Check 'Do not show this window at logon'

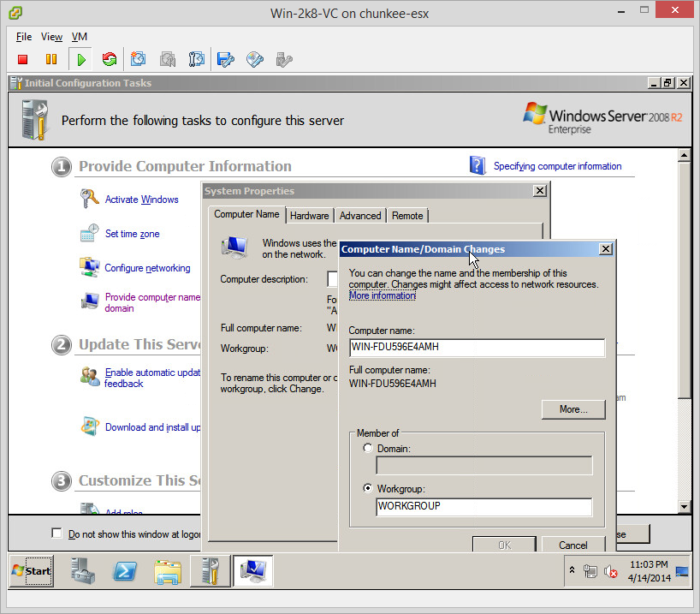(x=57, y=534)
